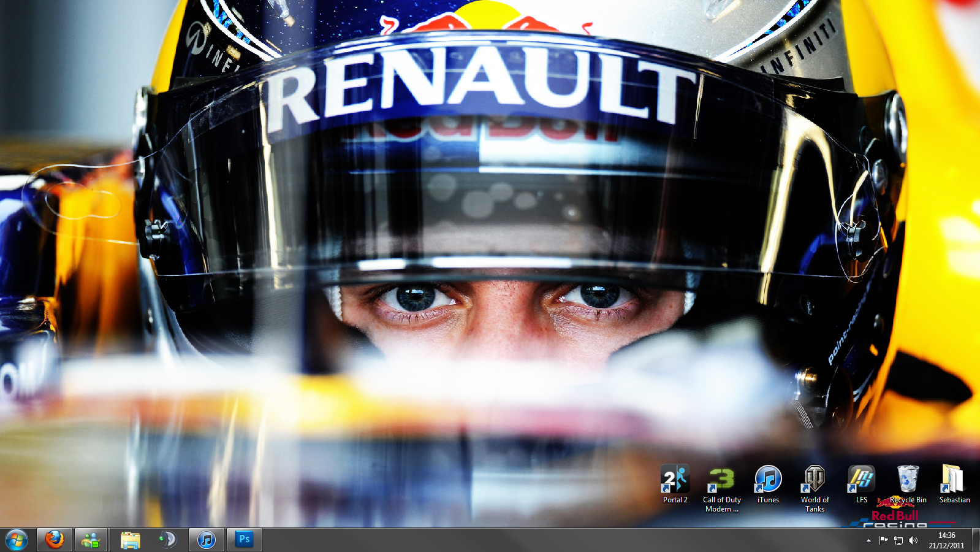Viewport: 980px width, 552px height.
Task: Show hidden system tray icons
Action: (x=868, y=540)
